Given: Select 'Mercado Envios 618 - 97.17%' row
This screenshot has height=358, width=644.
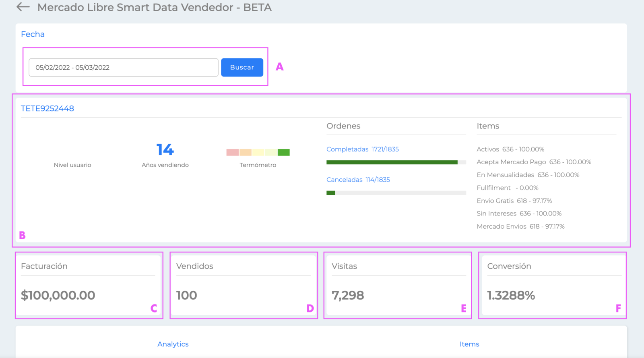Looking at the screenshot, I should [521, 226].
